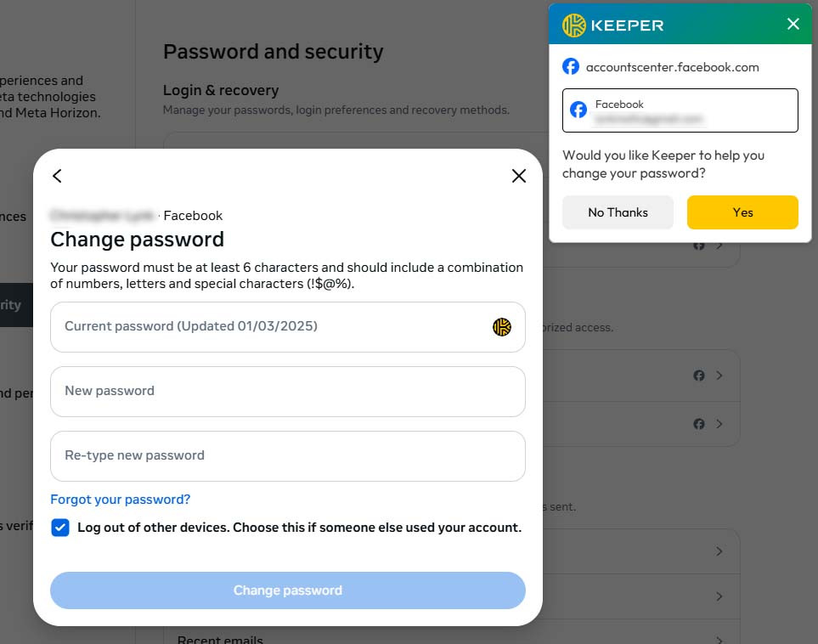Click the Re-type new password field
The height and width of the screenshot is (644, 818).
pyautogui.click(x=287, y=456)
